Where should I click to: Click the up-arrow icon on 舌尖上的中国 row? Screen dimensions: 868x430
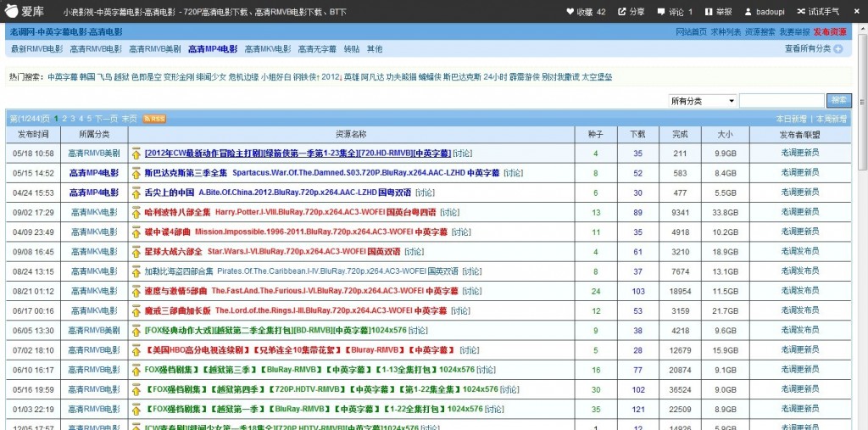136,193
